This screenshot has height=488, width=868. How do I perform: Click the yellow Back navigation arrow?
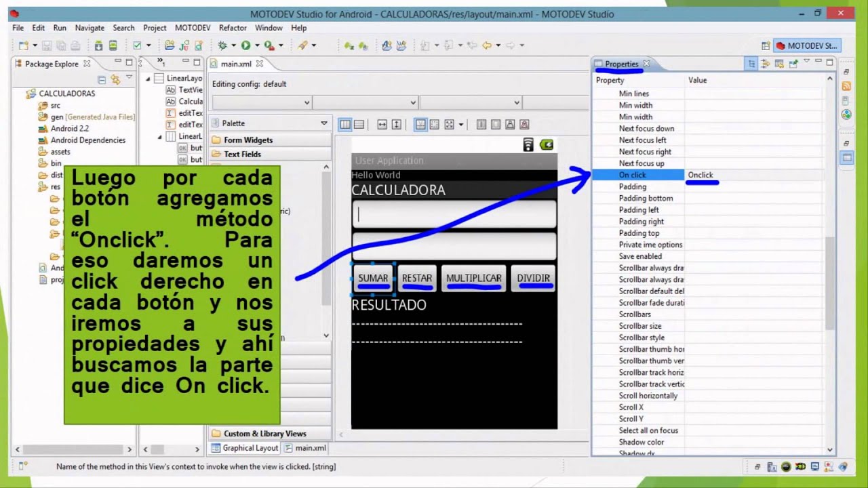pos(487,45)
